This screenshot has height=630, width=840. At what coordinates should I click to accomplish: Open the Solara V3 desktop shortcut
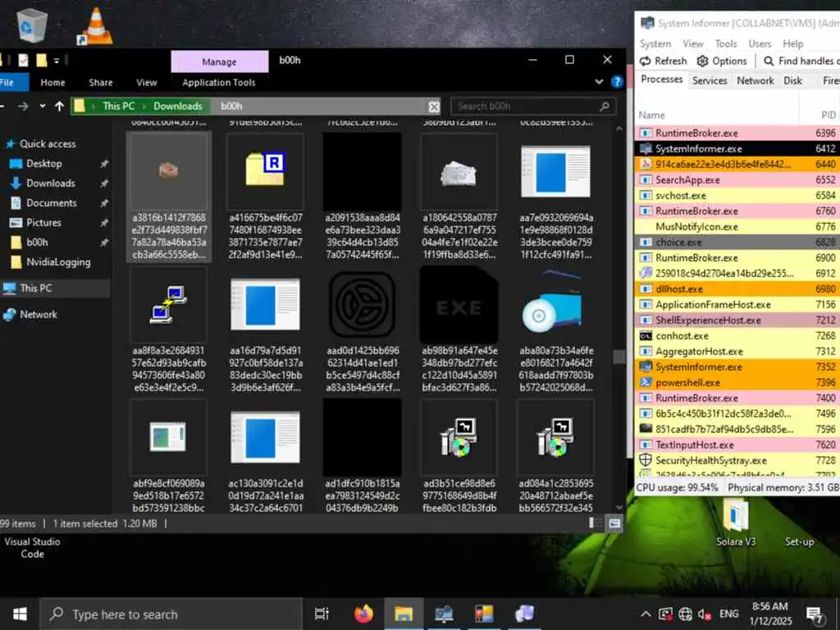click(736, 523)
